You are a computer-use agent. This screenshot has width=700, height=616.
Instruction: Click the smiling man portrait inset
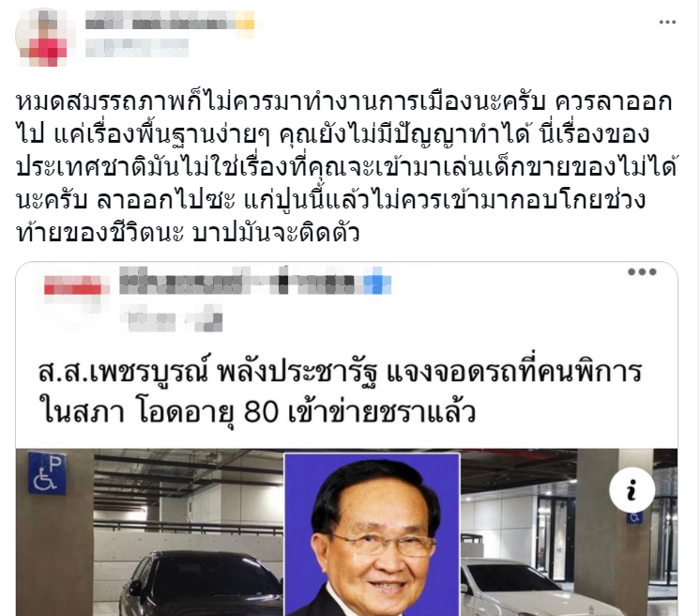click(x=373, y=534)
